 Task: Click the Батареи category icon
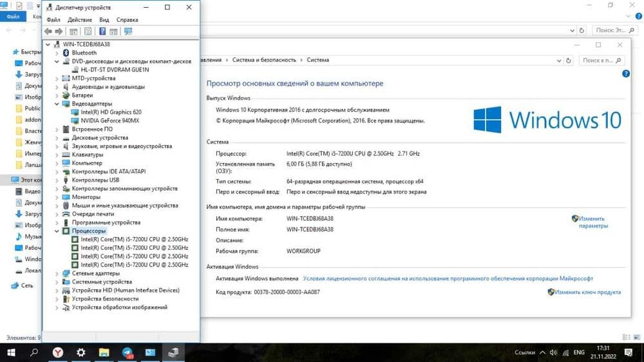point(66,95)
